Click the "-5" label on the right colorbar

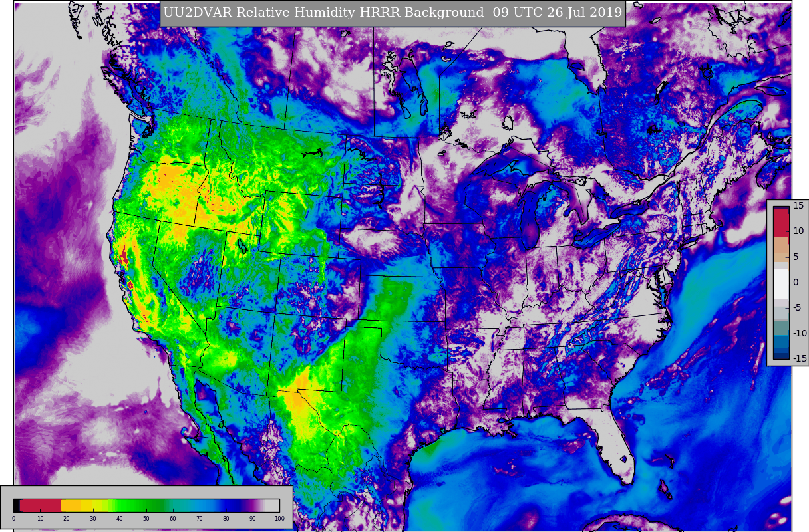[x=797, y=307]
